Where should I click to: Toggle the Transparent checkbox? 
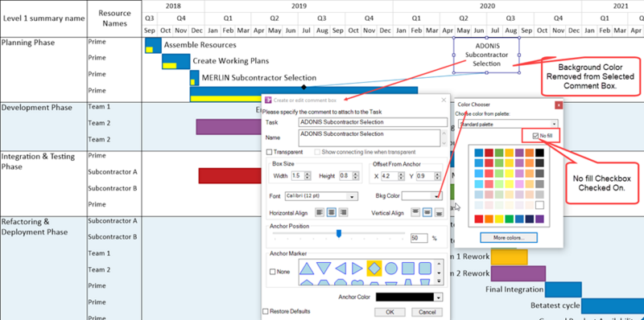click(x=270, y=152)
